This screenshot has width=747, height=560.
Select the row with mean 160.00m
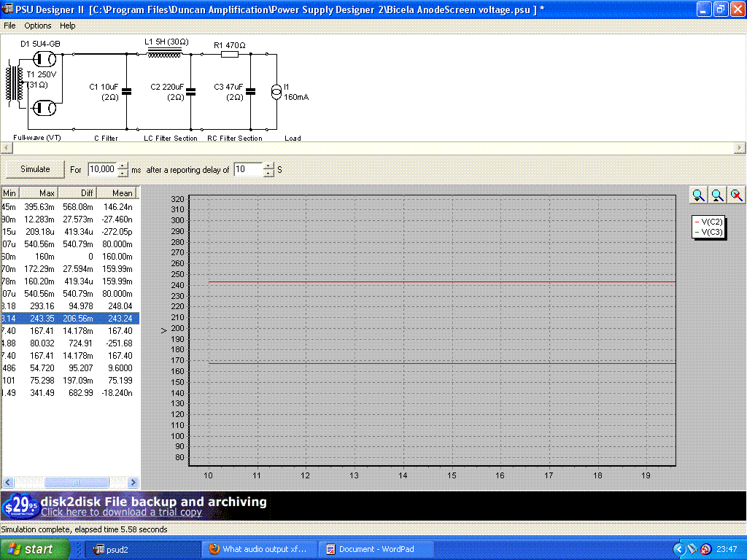[70, 257]
